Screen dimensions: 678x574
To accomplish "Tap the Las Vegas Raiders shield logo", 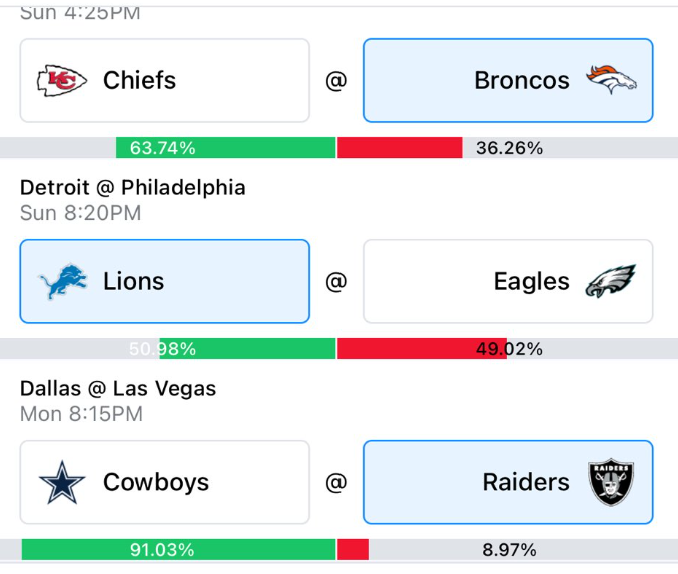I will 611,482.
